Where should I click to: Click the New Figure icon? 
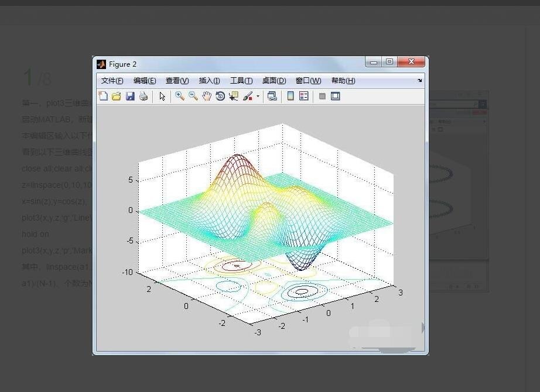pyautogui.click(x=103, y=97)
